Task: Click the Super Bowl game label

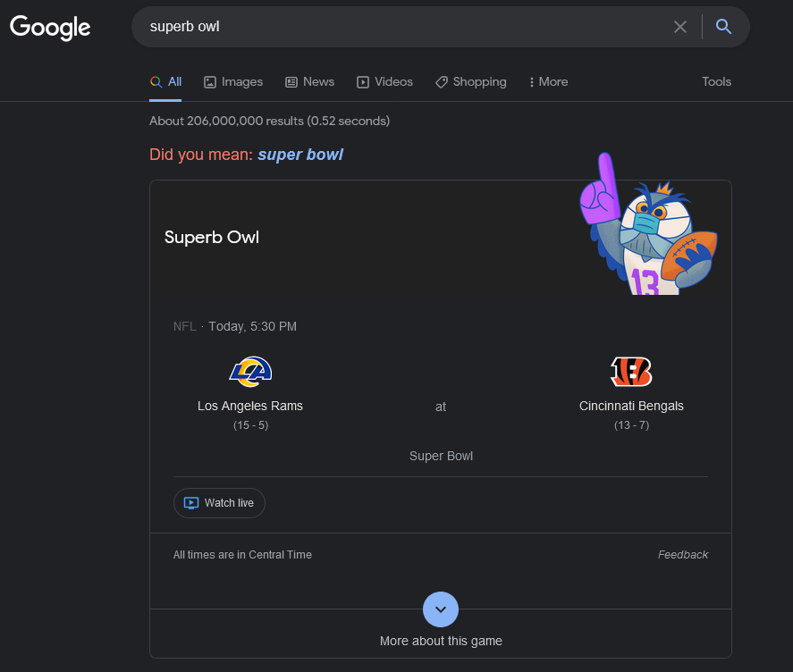Action: click(441, 456)
